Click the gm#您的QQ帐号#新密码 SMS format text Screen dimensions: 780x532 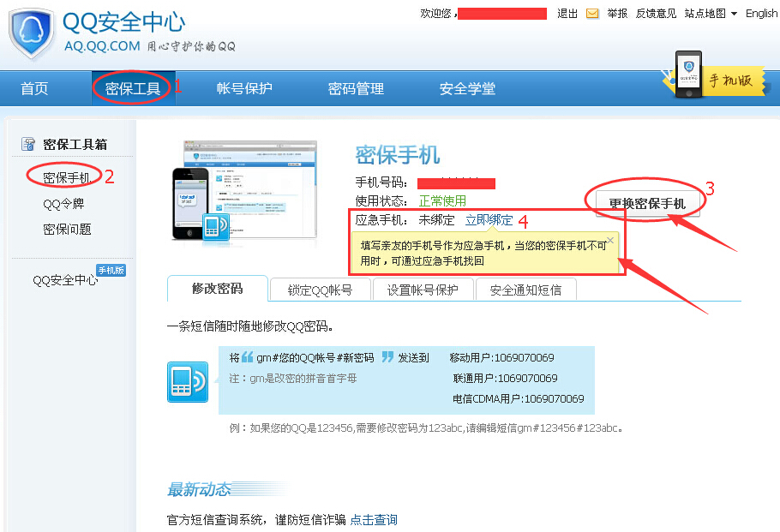pyautogui.click(x=315, y=357)
